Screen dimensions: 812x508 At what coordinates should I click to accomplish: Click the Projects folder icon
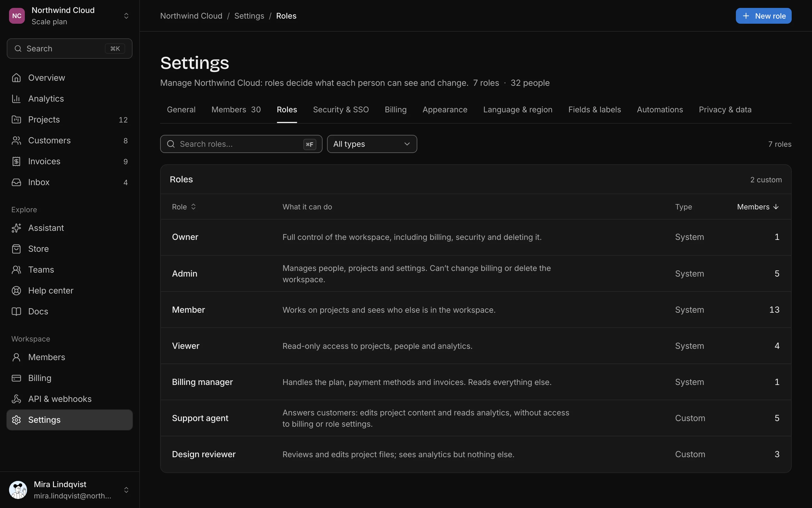(x=16, y=120)
